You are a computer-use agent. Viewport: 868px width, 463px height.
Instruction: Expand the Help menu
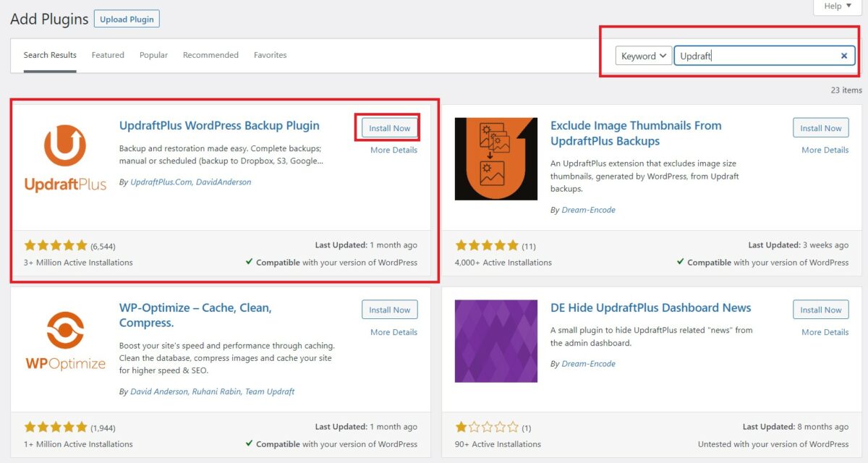coord(835,7)
